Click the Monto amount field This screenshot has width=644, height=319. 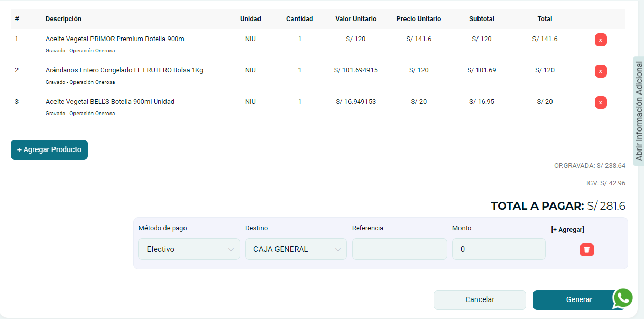pos(499,249)
